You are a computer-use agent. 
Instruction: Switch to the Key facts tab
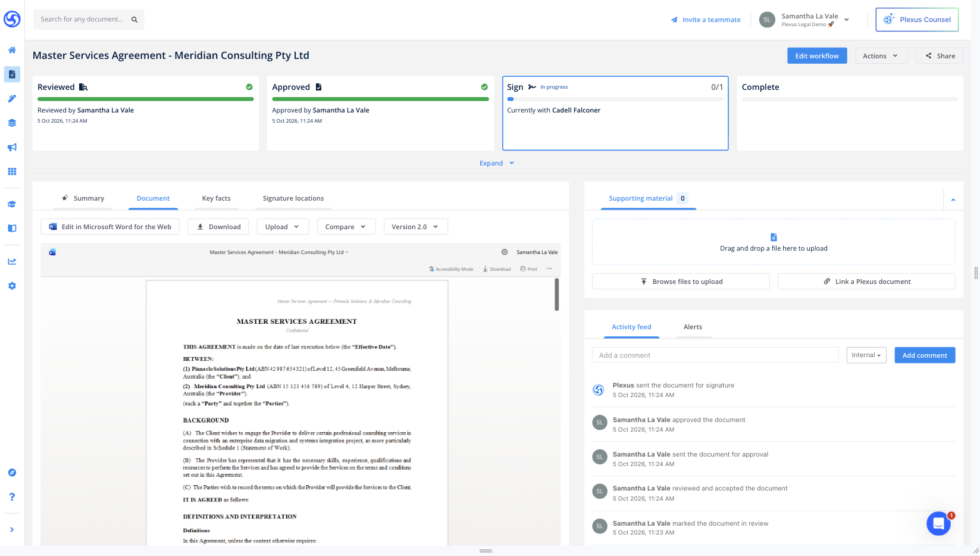[x=217, y=198]
